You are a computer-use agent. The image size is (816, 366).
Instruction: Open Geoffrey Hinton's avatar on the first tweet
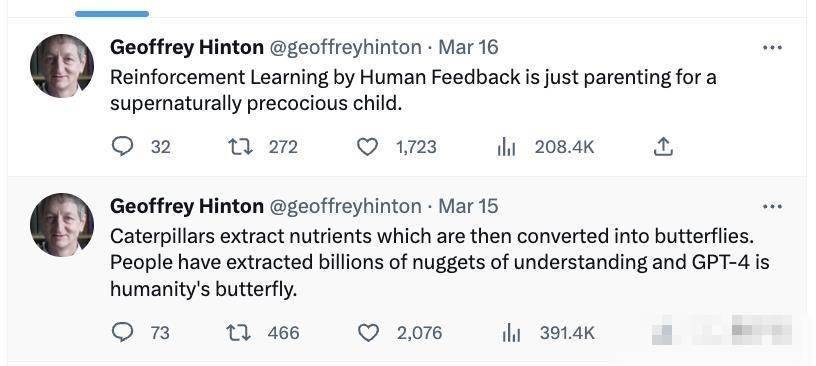pos(62,66)
